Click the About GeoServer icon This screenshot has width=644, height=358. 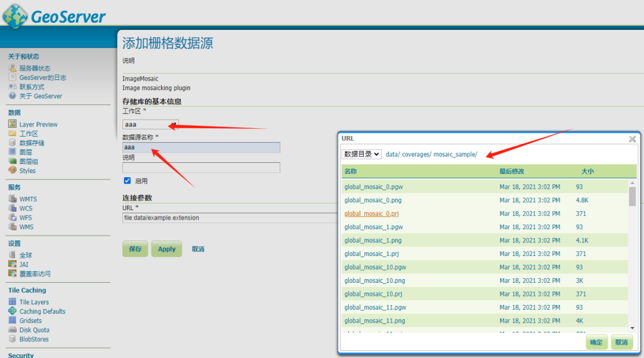pyautogui.click(x=13, y=96)
